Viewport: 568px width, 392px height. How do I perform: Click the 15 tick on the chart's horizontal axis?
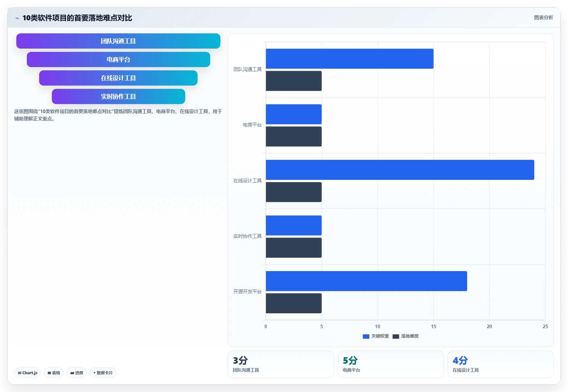[434, 326]
